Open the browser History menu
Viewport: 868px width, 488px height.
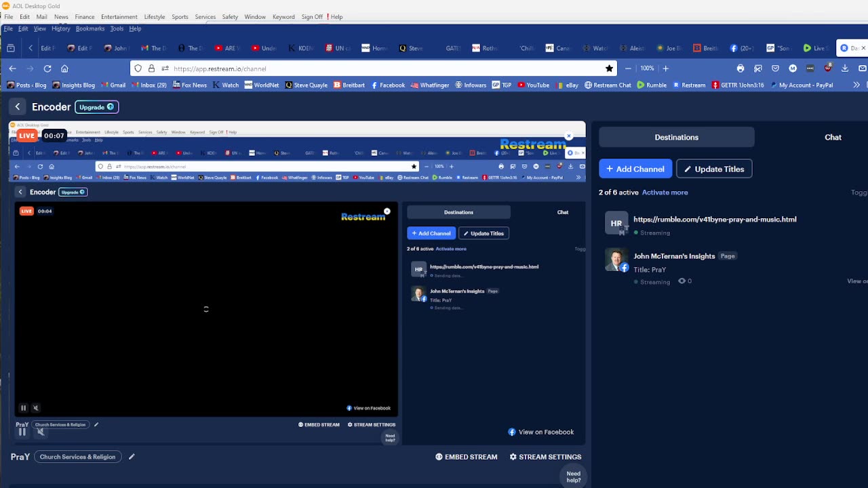click(60, 28)
